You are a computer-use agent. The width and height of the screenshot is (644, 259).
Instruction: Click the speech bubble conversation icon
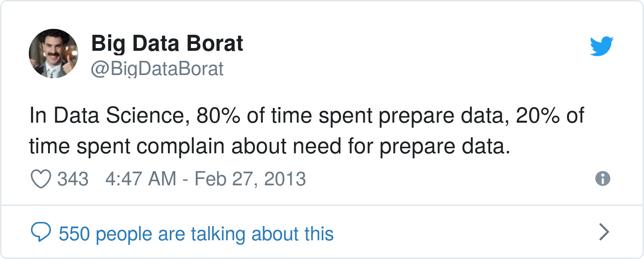click(41, 233)
